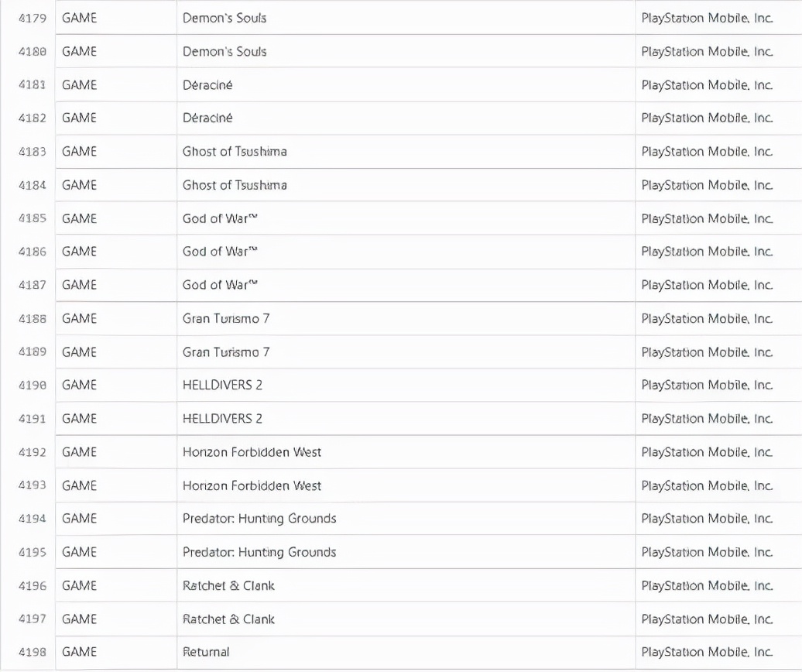Select row number 4179
Viewport: 802px width, 672px height.
[x=33, y=19]
